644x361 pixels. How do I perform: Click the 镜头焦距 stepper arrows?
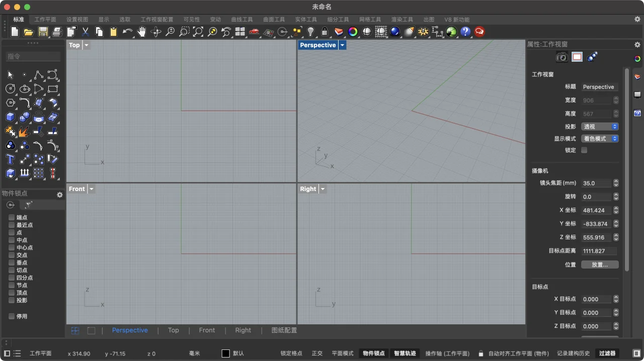tap(616, 183)
